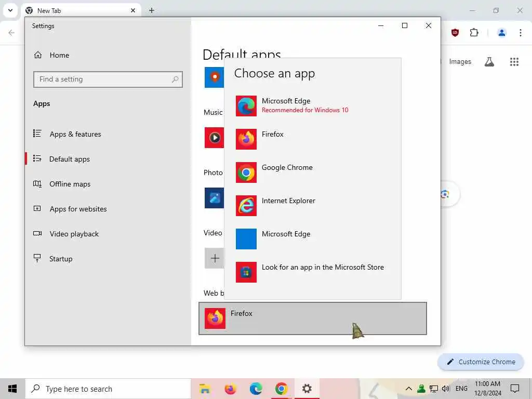Open Google Images link

[460, 61]
